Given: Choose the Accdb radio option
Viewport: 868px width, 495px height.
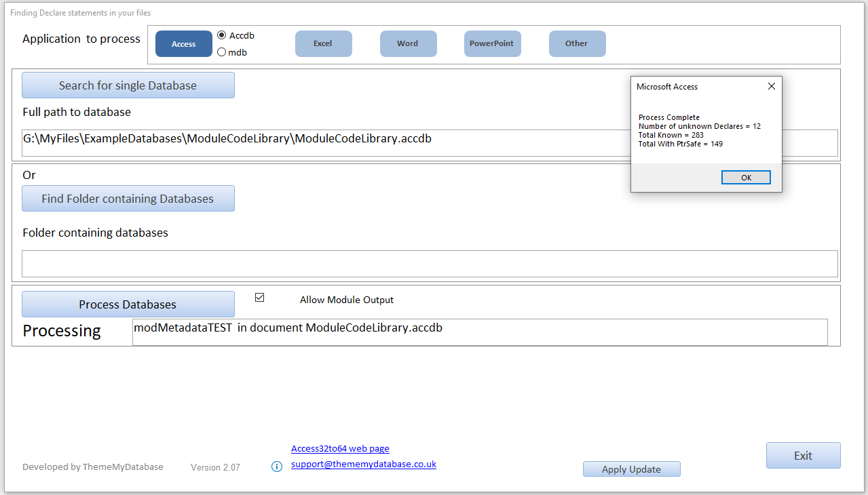Looking at the screenshot, I should point(221,35).
